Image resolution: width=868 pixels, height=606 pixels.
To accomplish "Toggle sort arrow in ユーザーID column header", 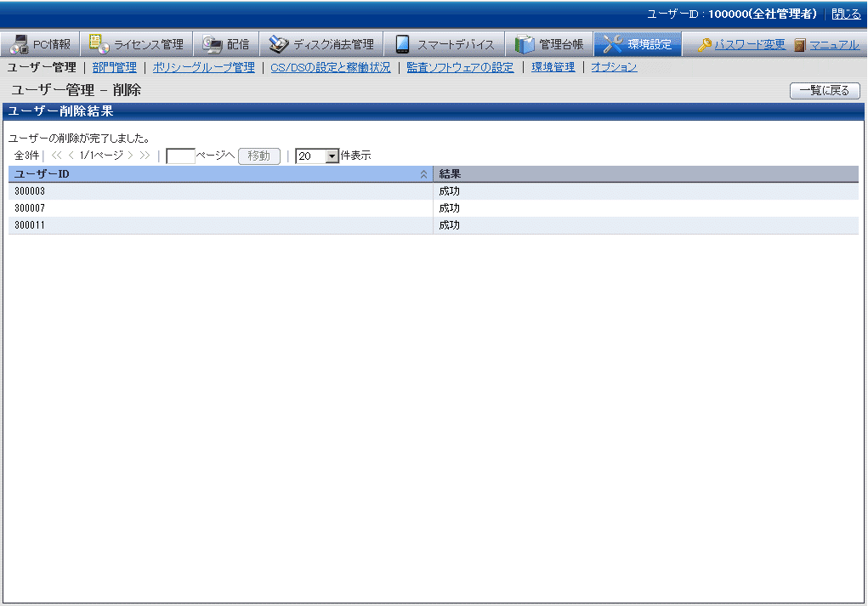I will tap(423, 174).
